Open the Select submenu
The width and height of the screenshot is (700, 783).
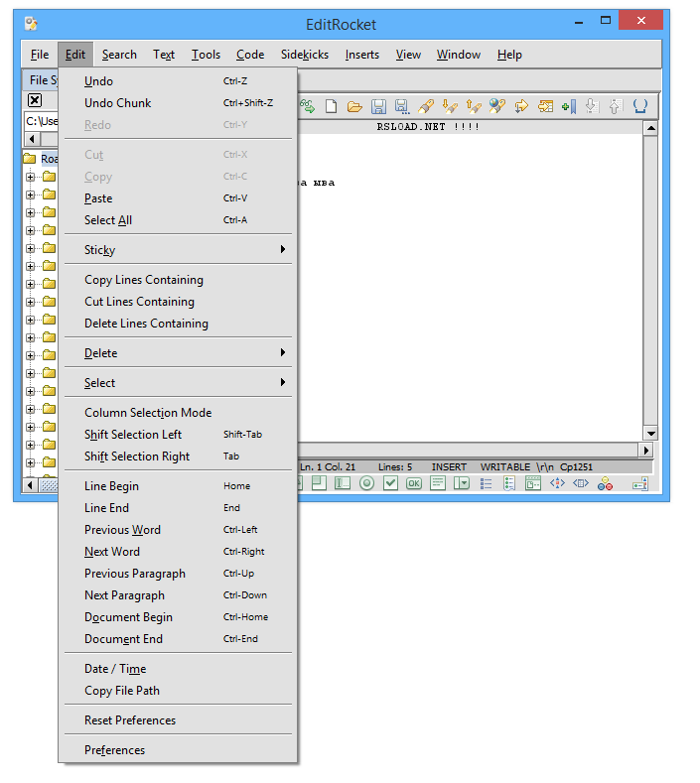coord(178,382)
